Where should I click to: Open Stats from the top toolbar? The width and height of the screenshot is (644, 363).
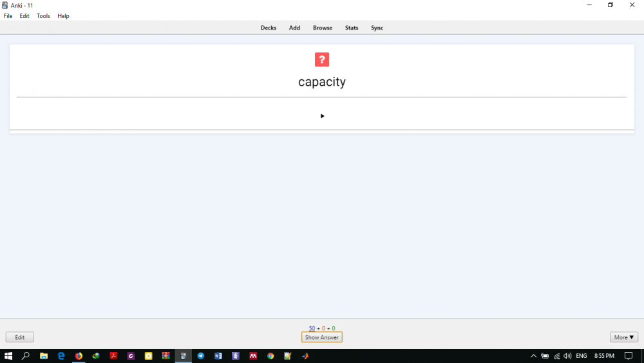tap(352, 28)
